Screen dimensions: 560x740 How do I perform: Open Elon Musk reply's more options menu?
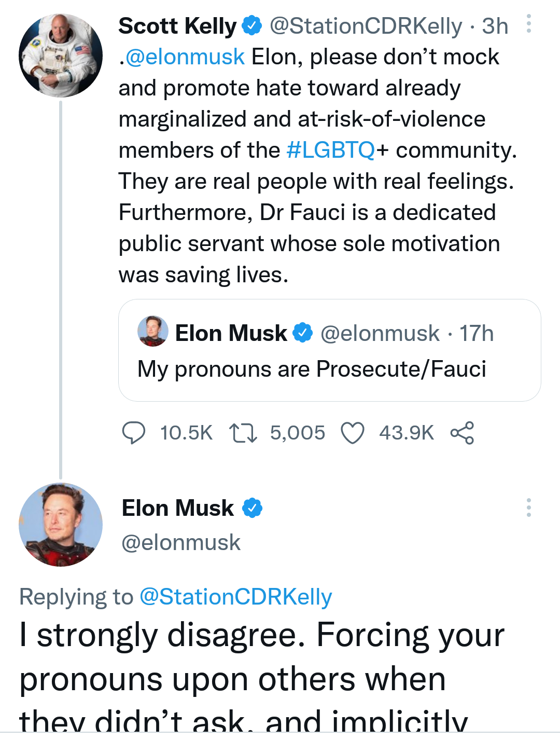pos(528,508)
